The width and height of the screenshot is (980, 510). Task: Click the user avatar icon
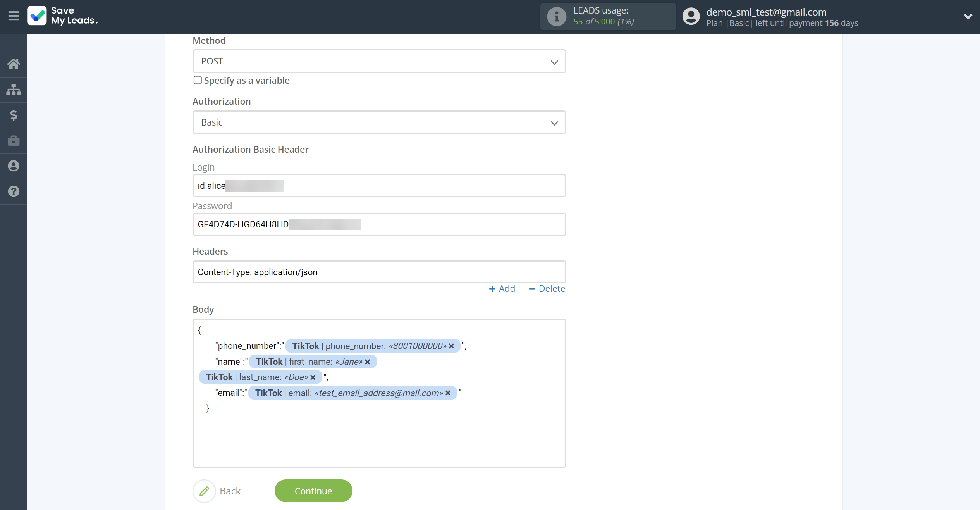691,17
